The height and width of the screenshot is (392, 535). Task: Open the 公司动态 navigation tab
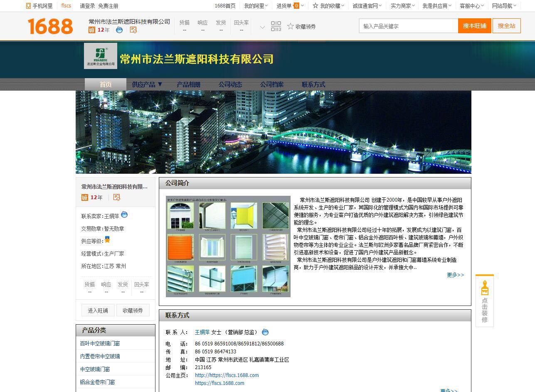coord(230,84)
